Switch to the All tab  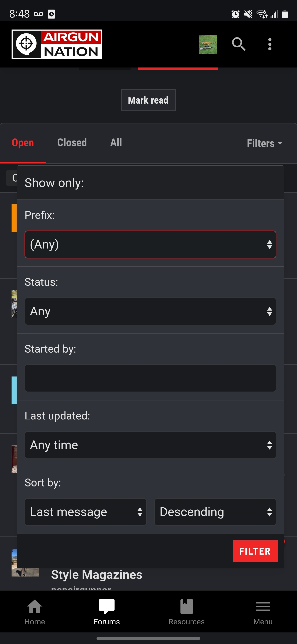click(116, 143)
